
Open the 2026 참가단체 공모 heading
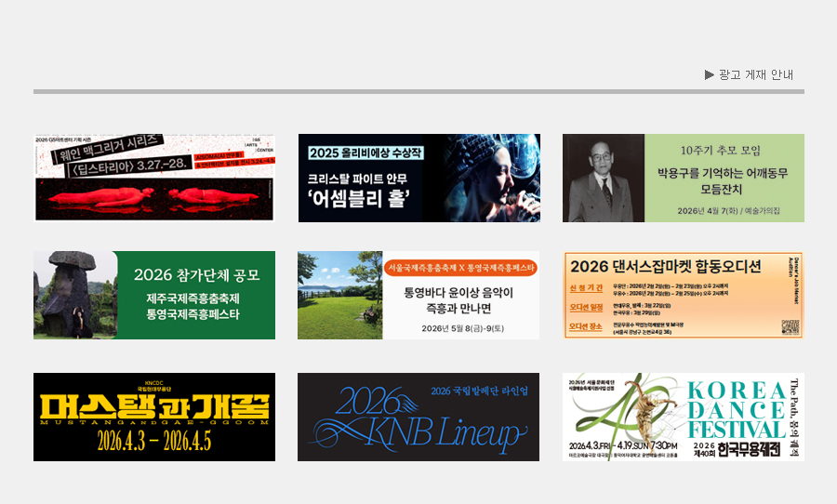click(x=196, y=275)
